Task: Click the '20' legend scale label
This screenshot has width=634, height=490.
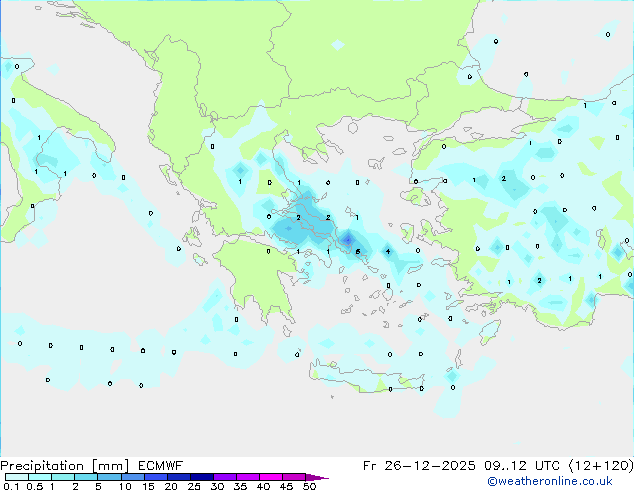Action: tap(171, 486)
